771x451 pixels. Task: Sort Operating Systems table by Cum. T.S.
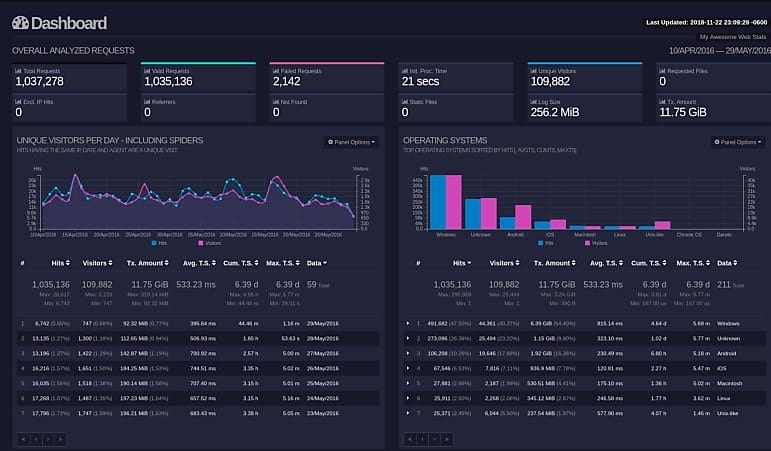click(x=649, y=263)
